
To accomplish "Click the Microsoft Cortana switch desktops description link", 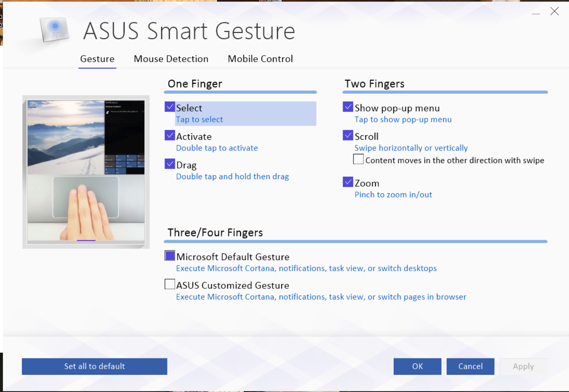I will [x=307, y=268].
